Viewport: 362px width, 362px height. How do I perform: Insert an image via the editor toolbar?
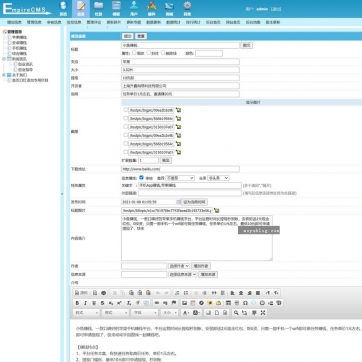point(184,303)
